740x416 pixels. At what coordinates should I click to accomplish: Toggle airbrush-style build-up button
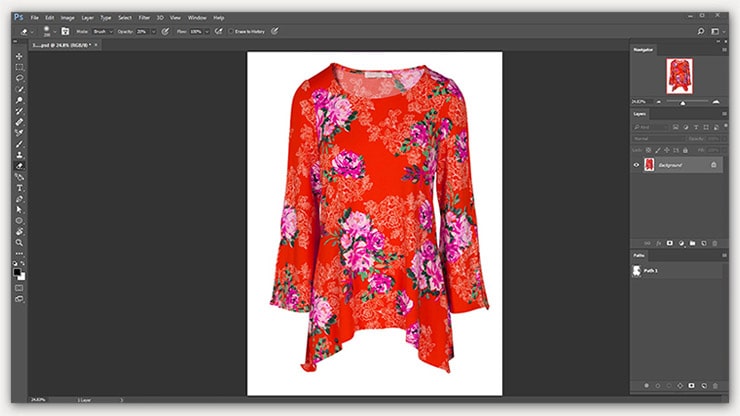coord(219,31)
